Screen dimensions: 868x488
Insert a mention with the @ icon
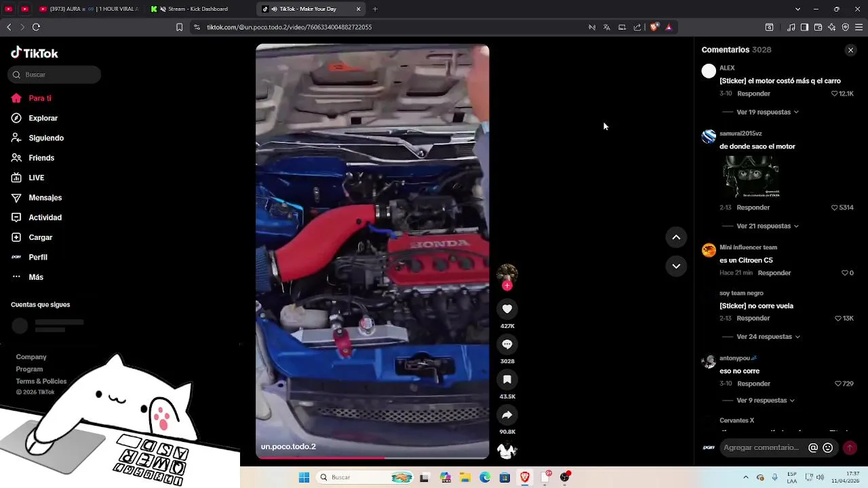tap(813, 447)
